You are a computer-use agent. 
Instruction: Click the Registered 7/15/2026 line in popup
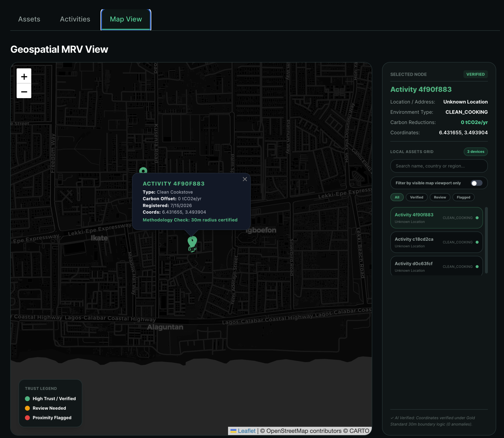[167, 205]
